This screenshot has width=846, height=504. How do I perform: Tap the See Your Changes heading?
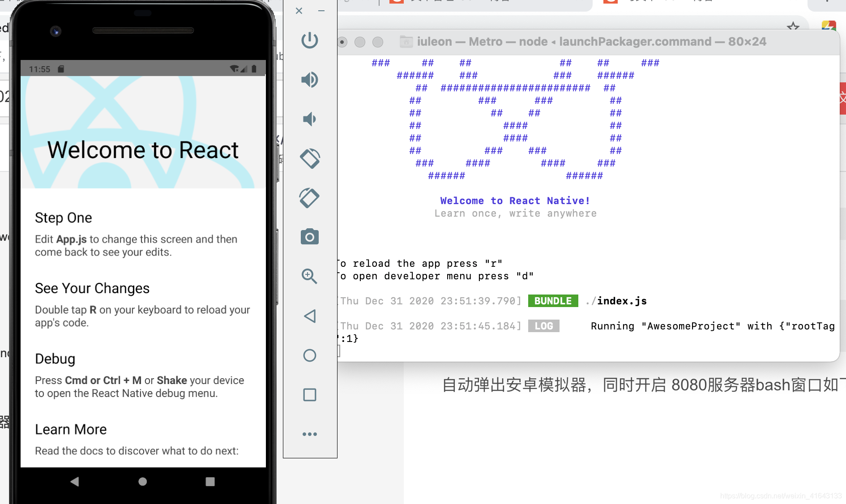coord(92,289)
